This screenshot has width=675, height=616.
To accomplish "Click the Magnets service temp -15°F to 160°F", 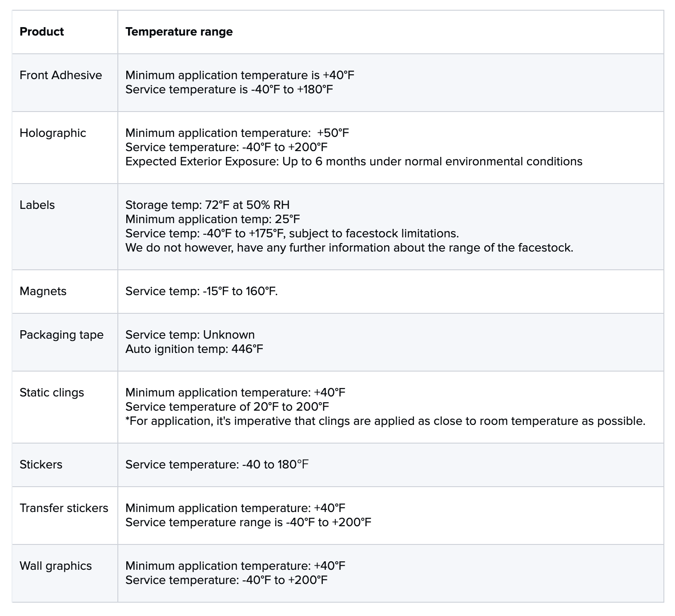I will (201, 291).
